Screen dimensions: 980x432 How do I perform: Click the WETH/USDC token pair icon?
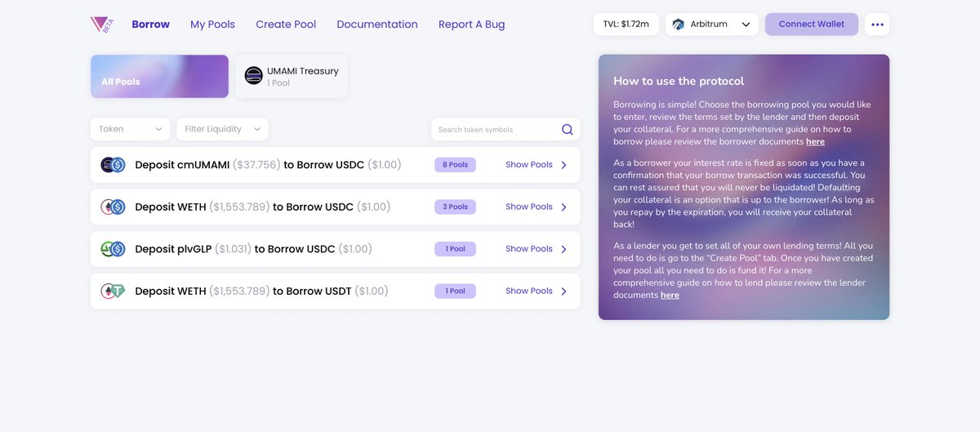(113, 207)
